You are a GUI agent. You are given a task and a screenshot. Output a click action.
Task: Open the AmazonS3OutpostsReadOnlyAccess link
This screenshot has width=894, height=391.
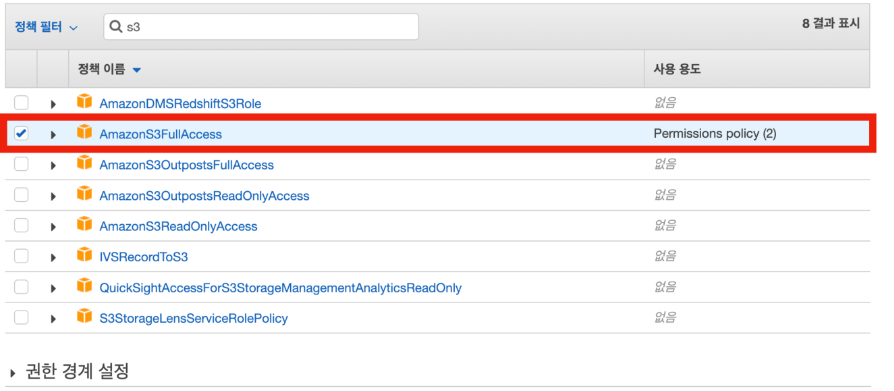204,196
